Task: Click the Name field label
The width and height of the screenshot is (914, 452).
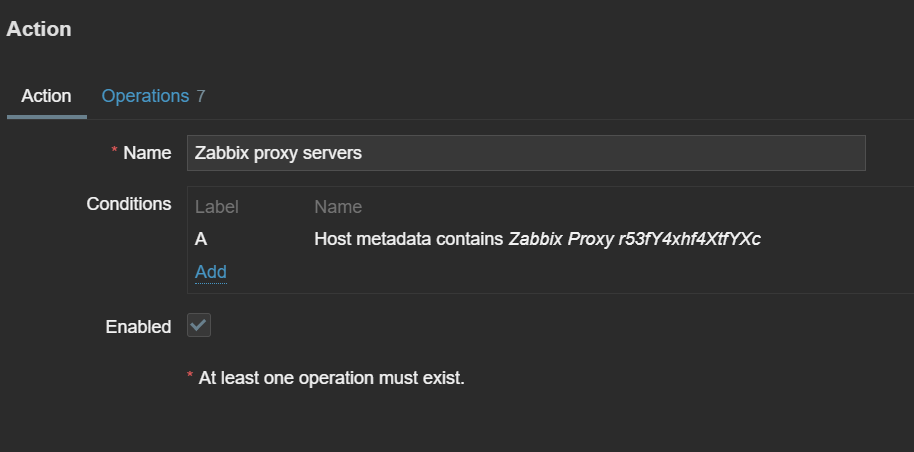Action: click(x=147, y=153)
